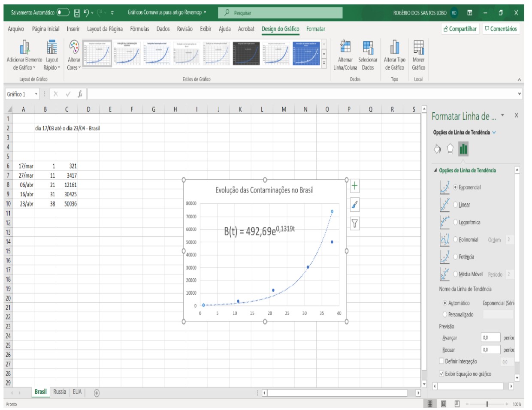Click the chart elements plus button
The width and height of the screenshot is (532, 410).
click(x=355, y=186)
